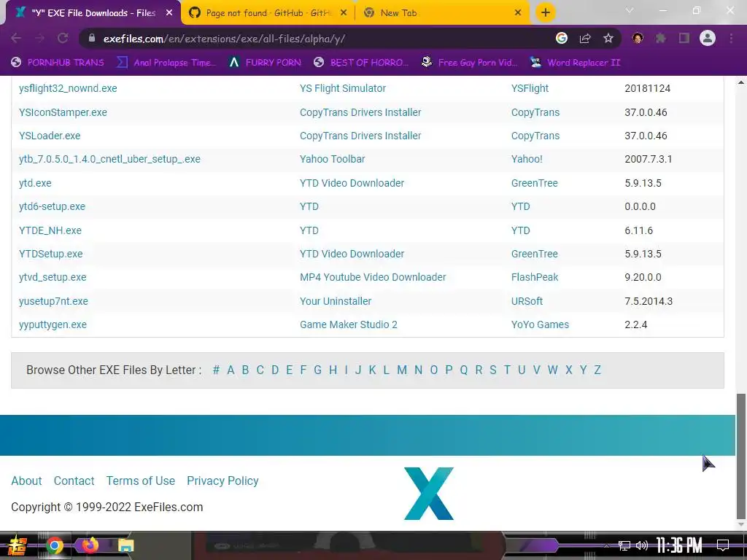Image resolution: width=747 pixels, height=560 pixels.
Task: Click the ExeFiles X logo in footer
Action: [x=429, y=494]
